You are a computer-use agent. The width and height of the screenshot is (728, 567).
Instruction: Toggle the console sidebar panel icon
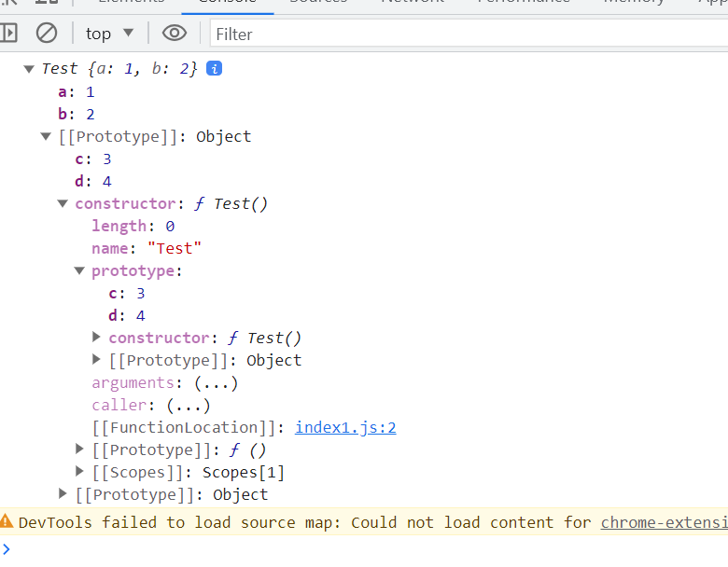click(x=8, y=34)
